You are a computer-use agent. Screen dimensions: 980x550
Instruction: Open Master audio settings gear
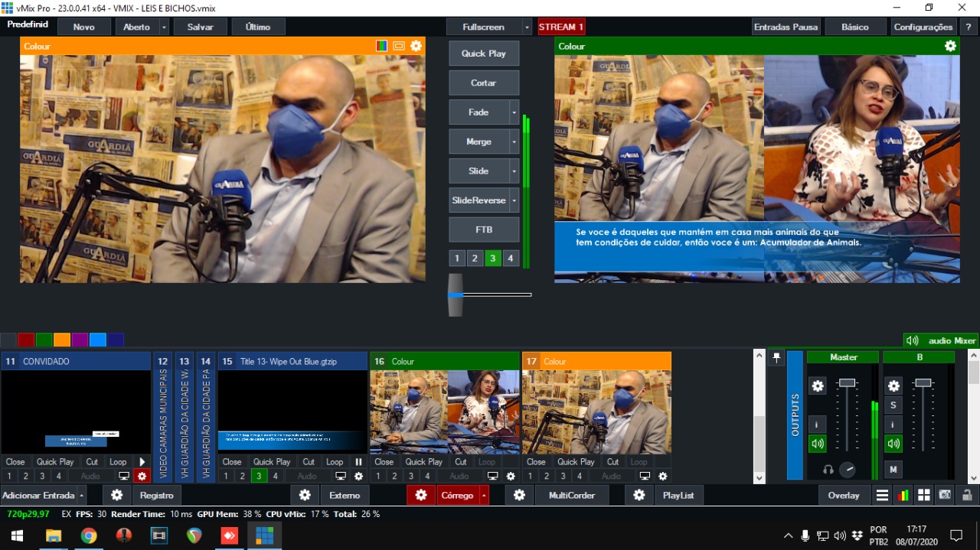[818, 386]
